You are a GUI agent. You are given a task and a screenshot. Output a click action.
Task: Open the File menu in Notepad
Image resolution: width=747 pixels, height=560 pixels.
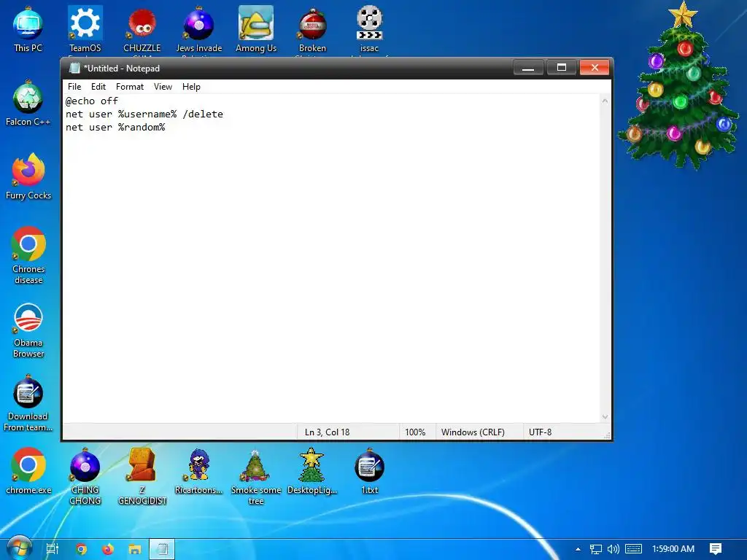coord(74,87)
